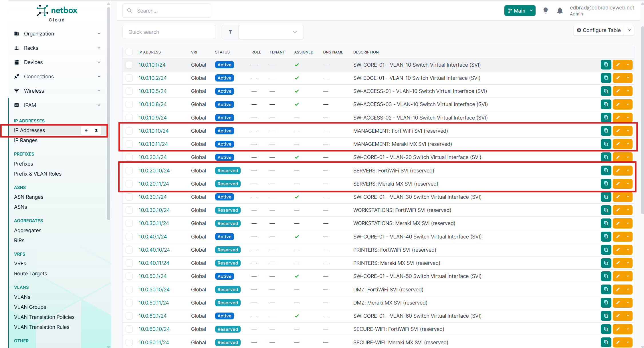
Task: Click the notifications bell icon
Action: (x=560, y=11)
